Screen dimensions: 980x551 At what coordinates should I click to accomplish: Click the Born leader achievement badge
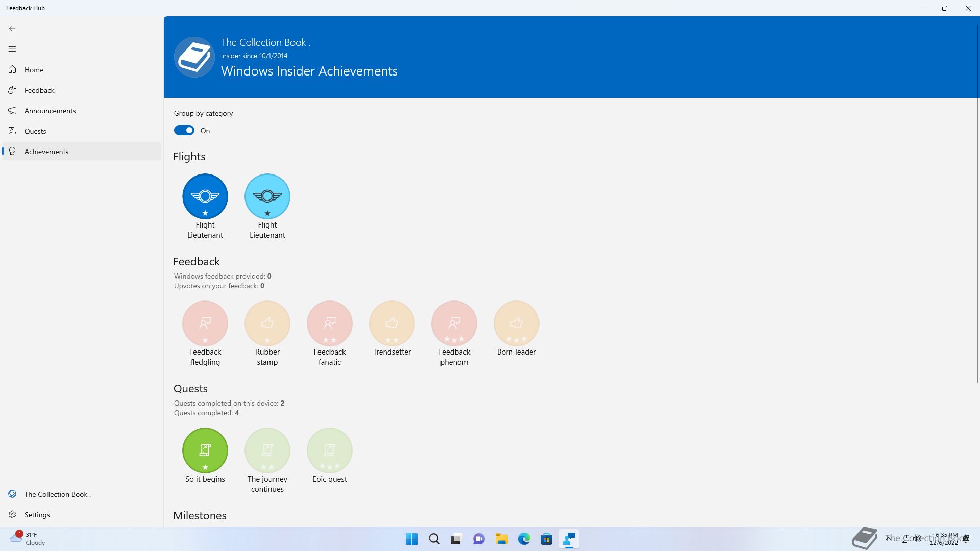pos(517,323)
